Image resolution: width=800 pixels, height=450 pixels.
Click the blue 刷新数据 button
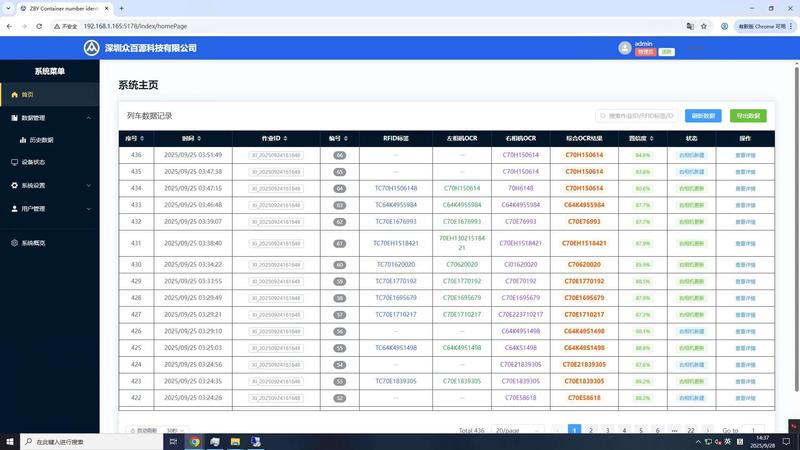[x=702, y=116]
